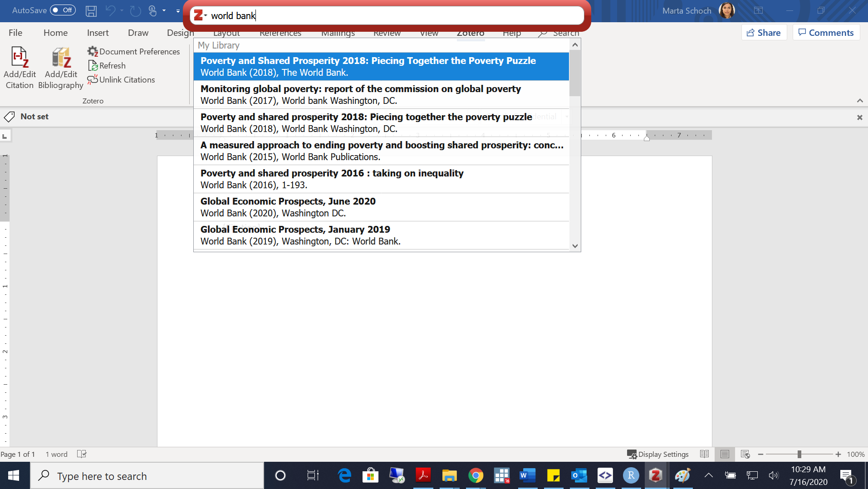The image size is (868, 489).
Task: Switch to Read Mode view
Action: (x=704, y=454)
